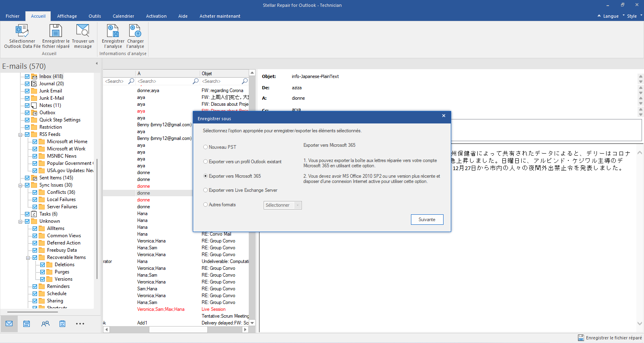Select Deferred Action folder
This screenshot has height=343, width=644.
coord(64,243)
